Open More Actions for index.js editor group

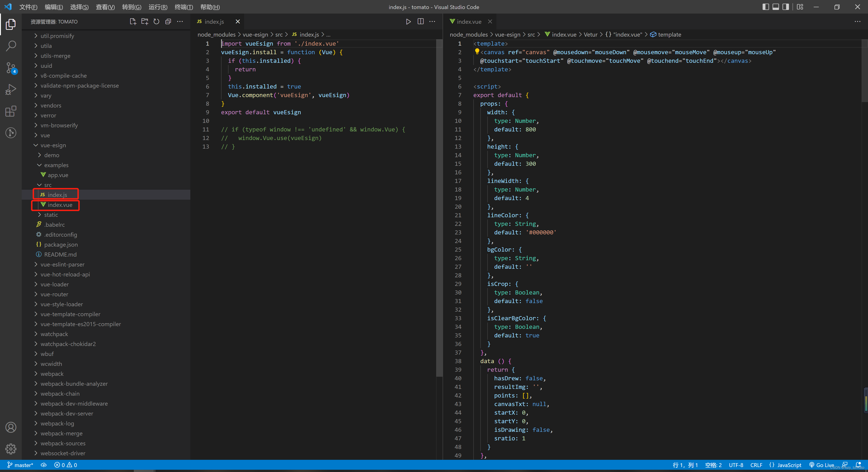[432, 21]
